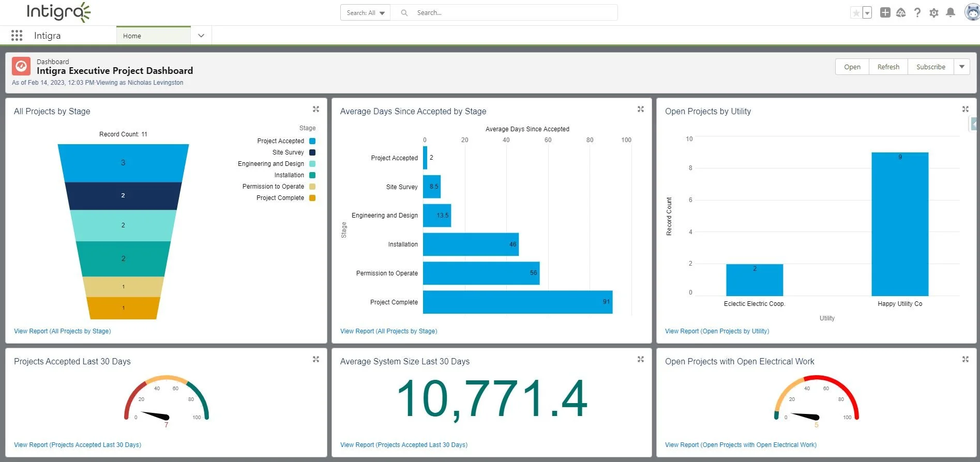
Task: Open View Report (Open Projects by Utility)
Action: click(717, 331)
